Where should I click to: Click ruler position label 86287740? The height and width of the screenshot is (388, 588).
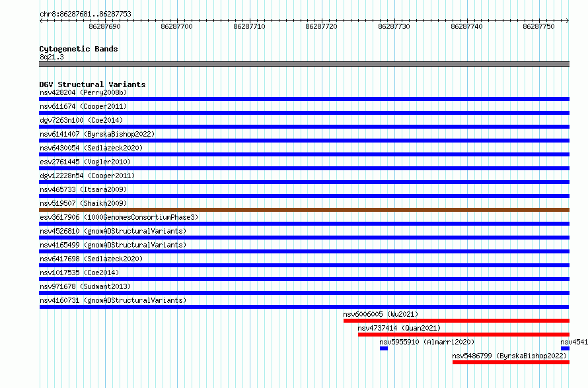[x=467, y=26]
